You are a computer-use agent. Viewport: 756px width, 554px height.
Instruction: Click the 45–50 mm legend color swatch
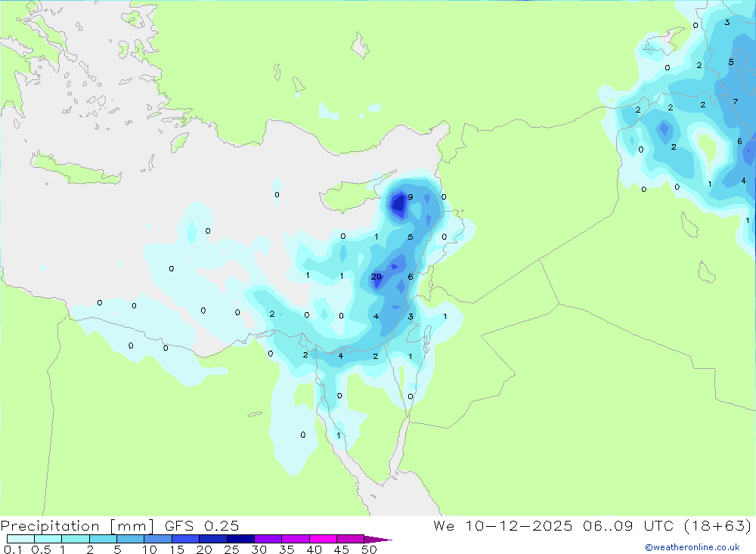click(x=351, y=539)
